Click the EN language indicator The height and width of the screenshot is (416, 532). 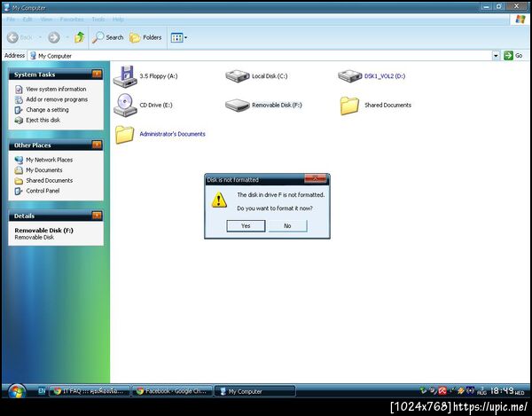(42, 391)
